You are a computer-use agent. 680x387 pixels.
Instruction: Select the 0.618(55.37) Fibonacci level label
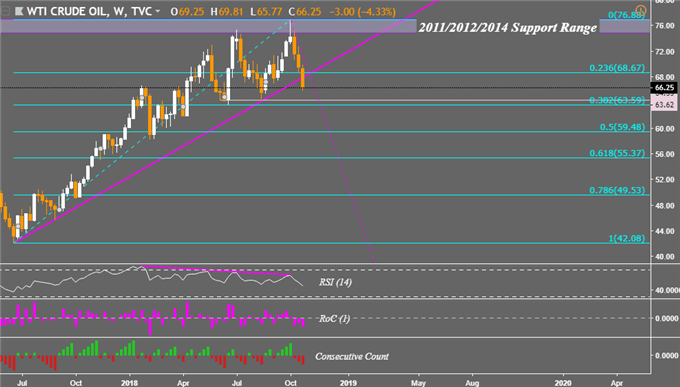[x=617, y=153]
